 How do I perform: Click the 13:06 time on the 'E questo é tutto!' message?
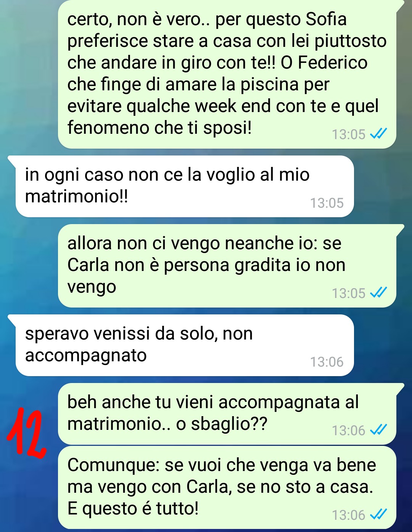pyautogui.click(x=348, y=515)
